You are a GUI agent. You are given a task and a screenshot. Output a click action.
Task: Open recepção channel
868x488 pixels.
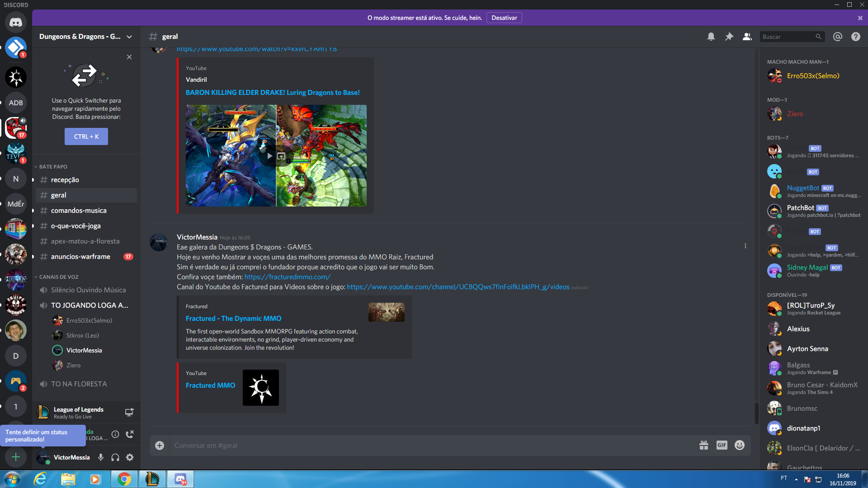(x=86, y=180)
